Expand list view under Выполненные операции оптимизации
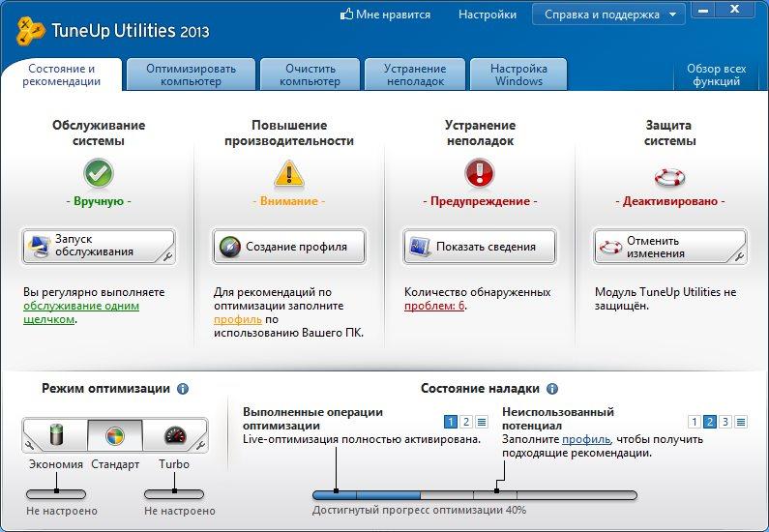Screen dimensions: 769x532 pyautogui.click(x=482, y=422)
